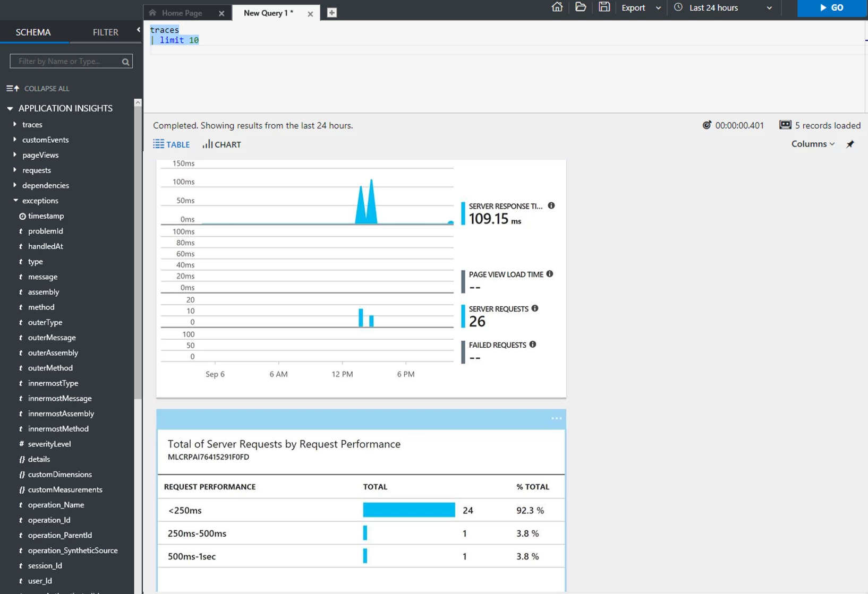Screen dimensions: 868x594
Task: Expand the dependencies table node
Action: (x=15, y=185)
